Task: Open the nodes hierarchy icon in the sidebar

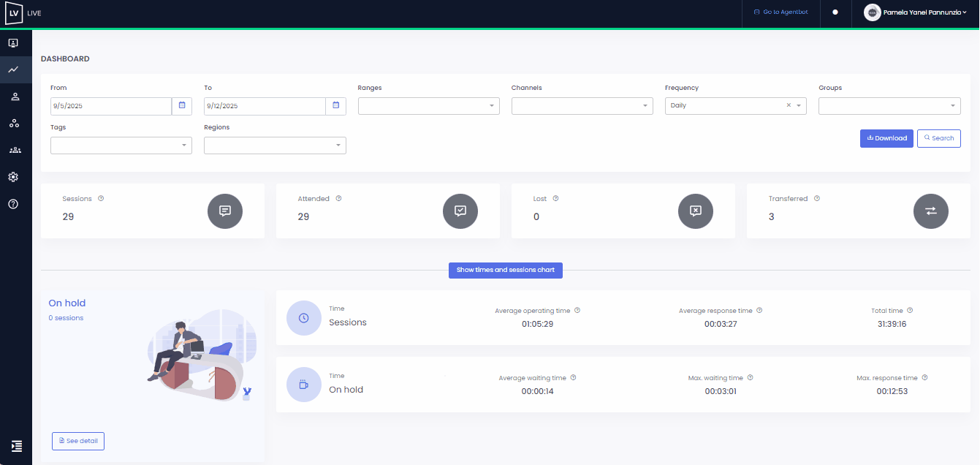Action: click(x=14, y=124)
